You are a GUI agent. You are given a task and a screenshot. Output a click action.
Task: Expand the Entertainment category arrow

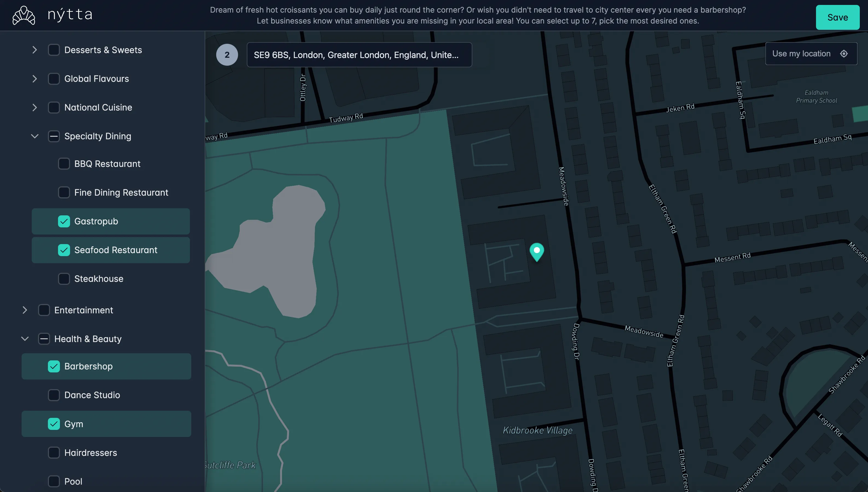tap(25, 310)
